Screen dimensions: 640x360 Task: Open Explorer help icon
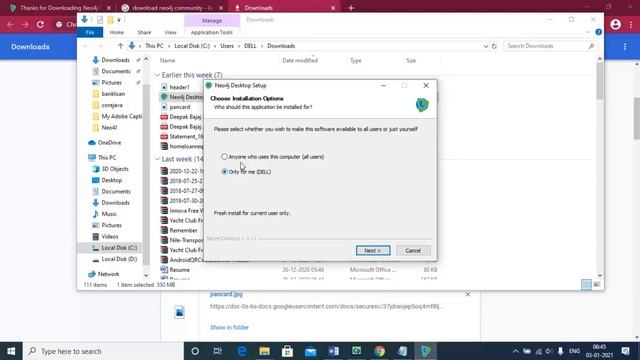[x=598, y=32]
